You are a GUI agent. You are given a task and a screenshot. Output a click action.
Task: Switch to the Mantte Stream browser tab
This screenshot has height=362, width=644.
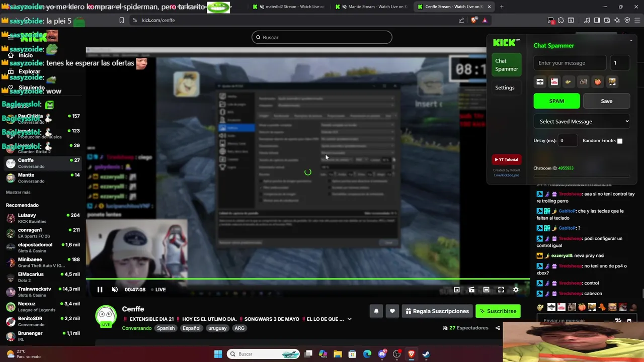(371, 7)
